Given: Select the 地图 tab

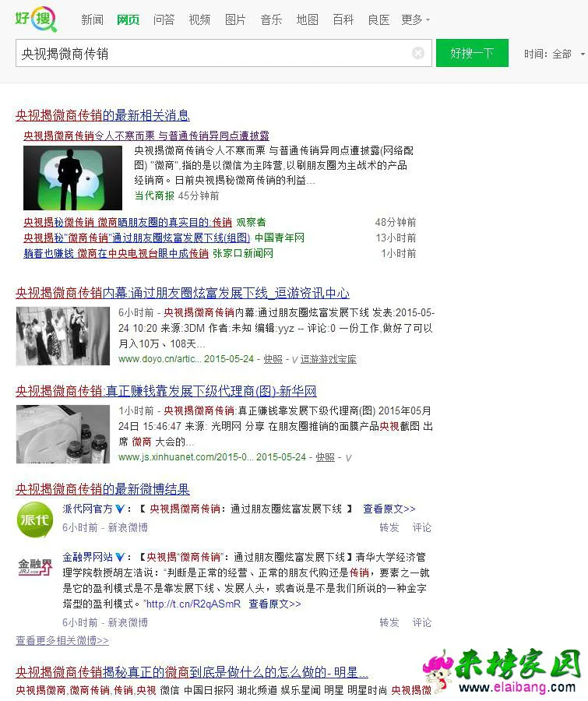Looking at the screenshot, I should tap(307, 19).
